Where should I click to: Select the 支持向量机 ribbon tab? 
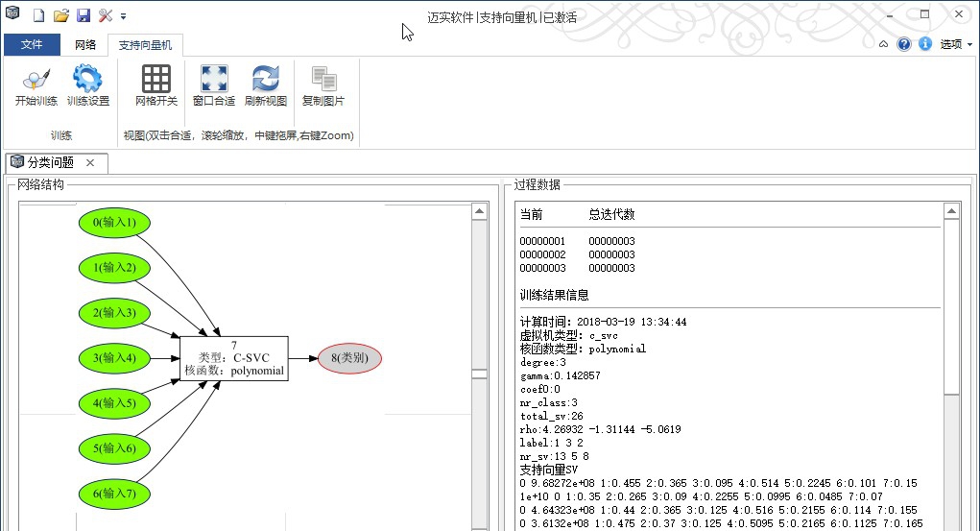[x=145, y=45]
